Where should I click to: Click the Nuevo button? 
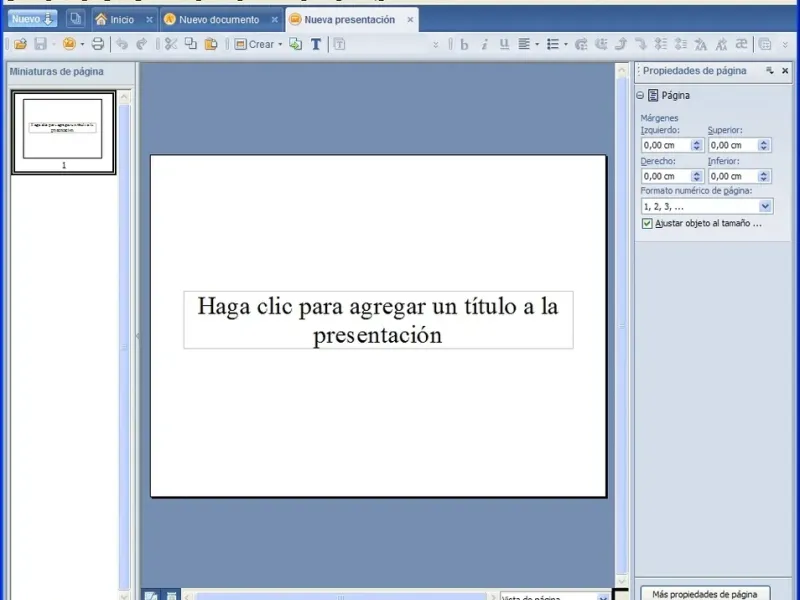(33, 19)
